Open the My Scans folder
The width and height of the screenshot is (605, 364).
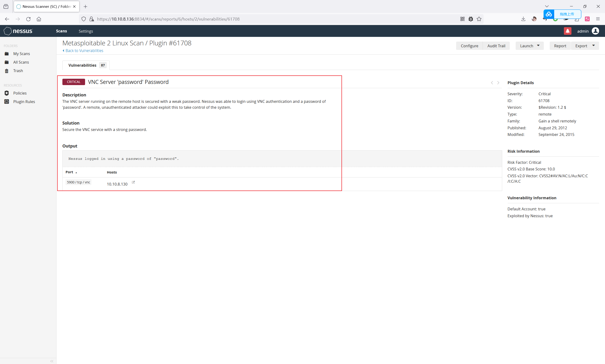pos(21,53)
